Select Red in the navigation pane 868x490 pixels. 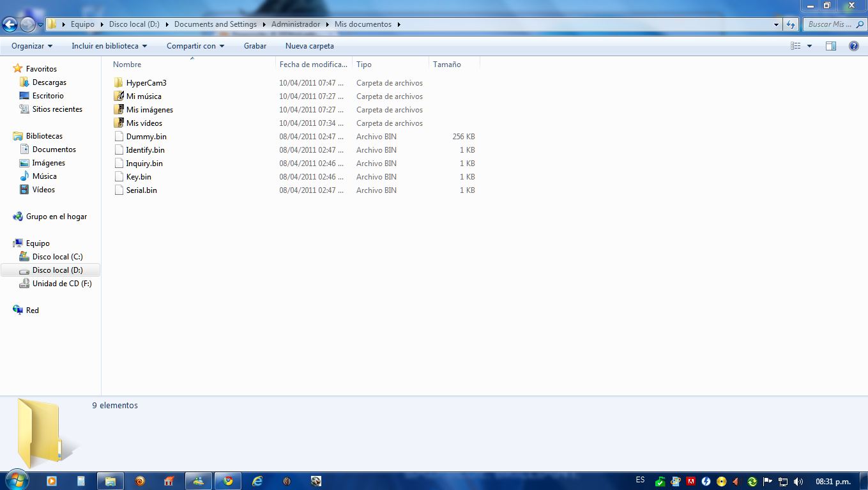point(32,310)
